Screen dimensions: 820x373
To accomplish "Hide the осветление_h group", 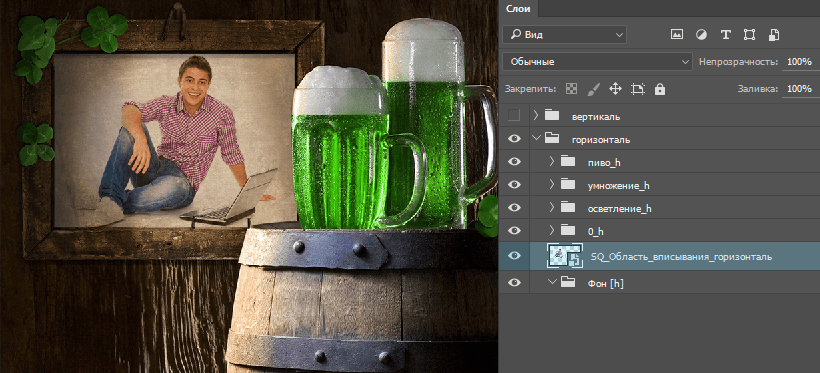I will pos(515,207).
